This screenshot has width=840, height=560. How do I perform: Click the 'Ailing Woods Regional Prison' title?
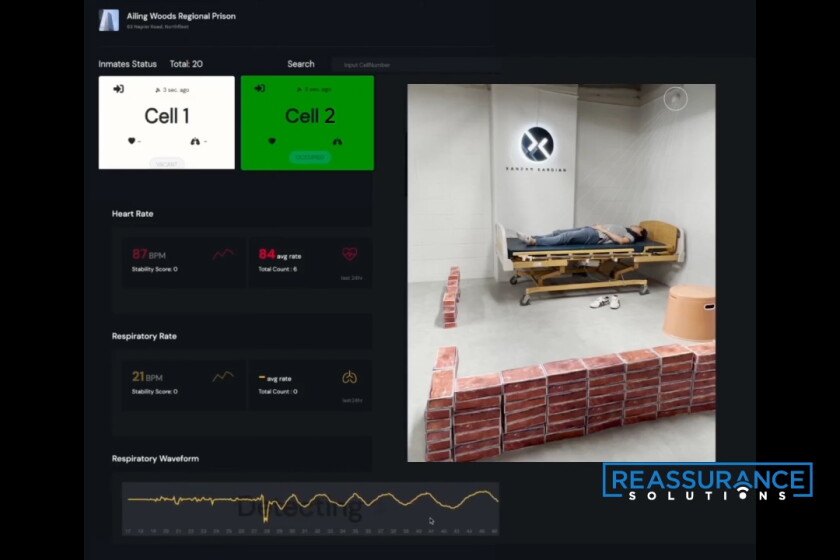click(181, 16)
